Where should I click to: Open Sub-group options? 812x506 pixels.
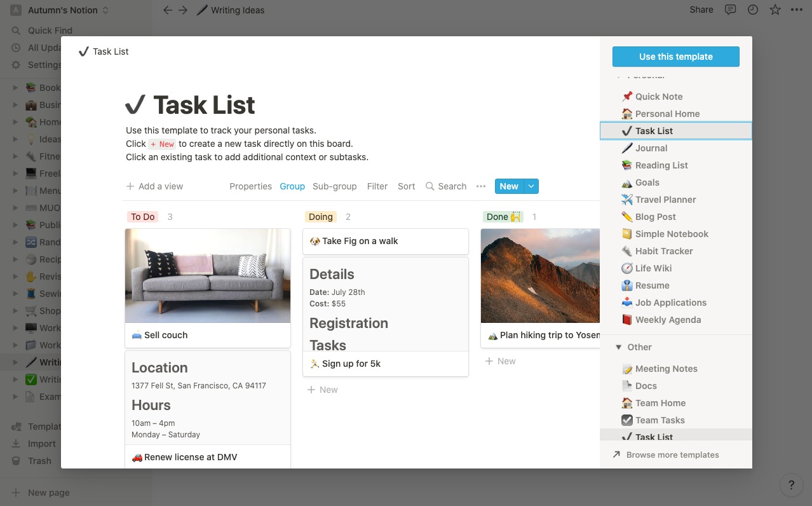[x=335, y=186]
